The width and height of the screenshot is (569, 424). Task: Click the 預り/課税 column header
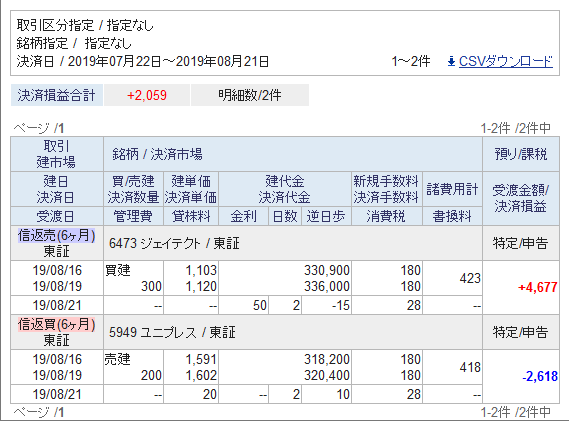(521, 154)
